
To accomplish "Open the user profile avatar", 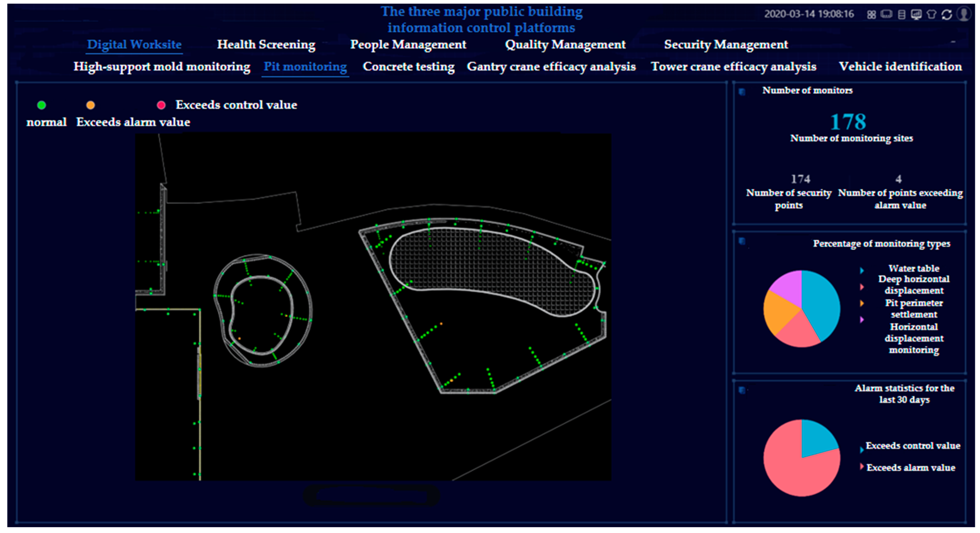I will 964,14.
